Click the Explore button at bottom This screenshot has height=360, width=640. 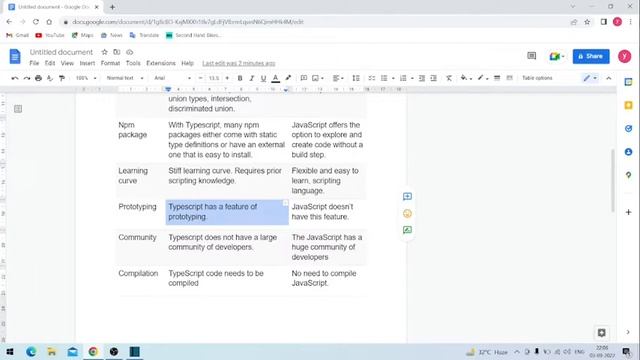601,333
